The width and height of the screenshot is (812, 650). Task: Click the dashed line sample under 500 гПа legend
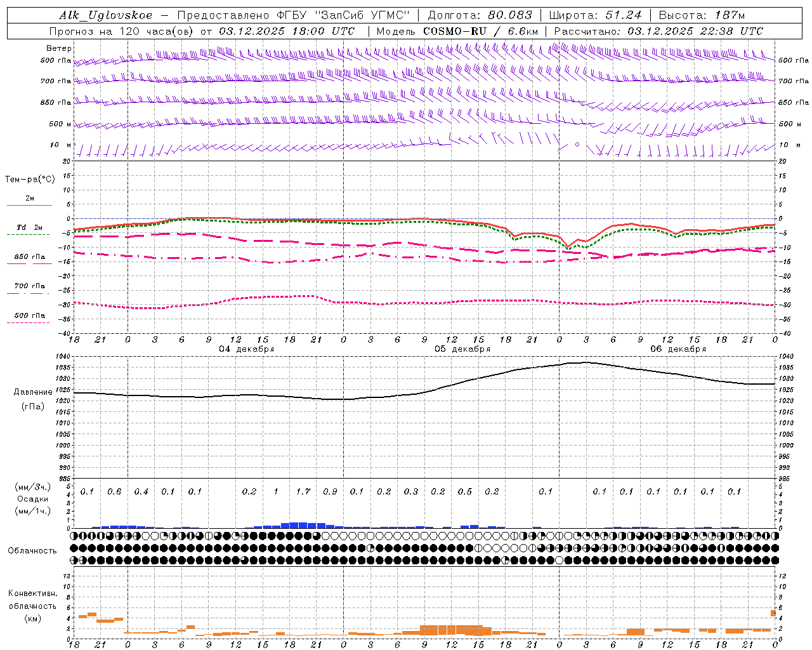tap(28, 322)
